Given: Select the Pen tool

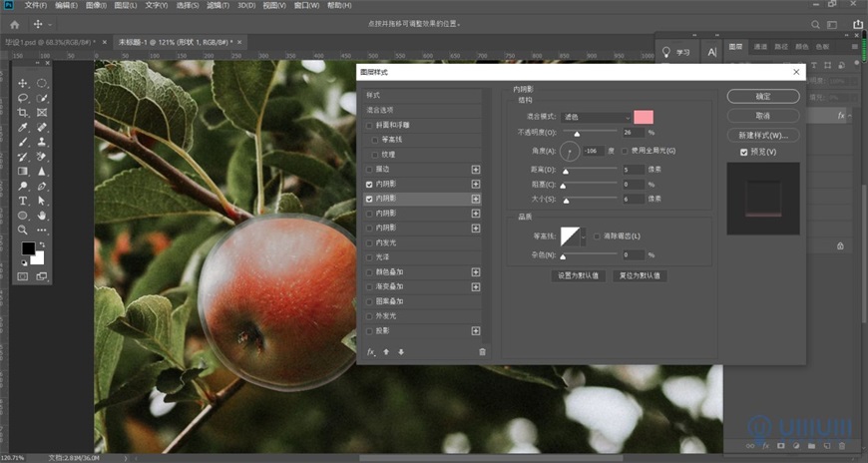Looking at the screenshot, I should [42, 186].
